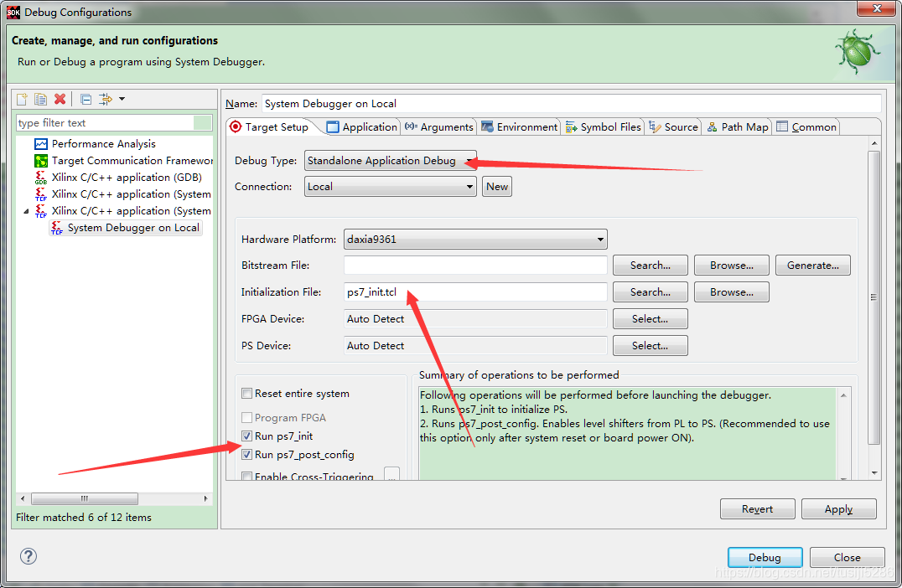This screenshot has height=588, width=902.
Task: Open the Hardware Platform dropdown
Action: (x=475, y=239)
